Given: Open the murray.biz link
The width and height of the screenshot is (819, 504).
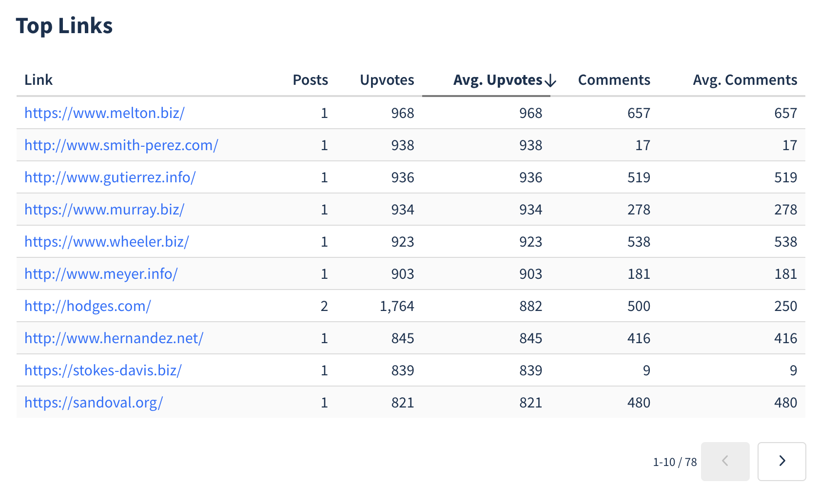Looking at the screenshot, I should 104,210.
